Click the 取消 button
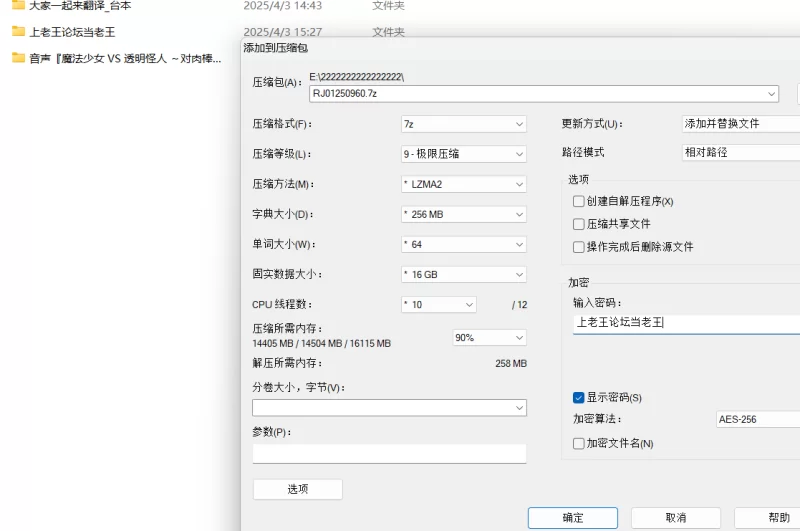Viewport: 800px width, 531px height. (676, 518)
